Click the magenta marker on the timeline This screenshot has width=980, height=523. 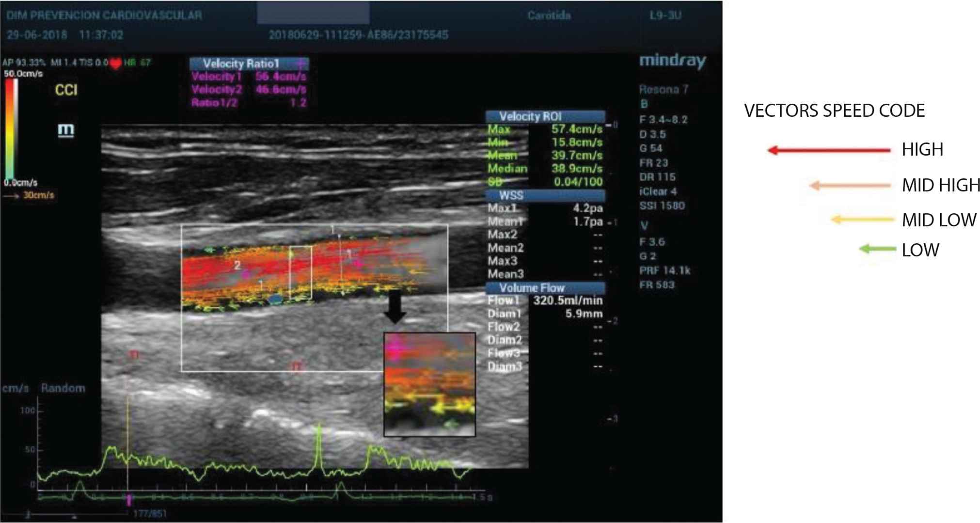[x=129, y=500]
